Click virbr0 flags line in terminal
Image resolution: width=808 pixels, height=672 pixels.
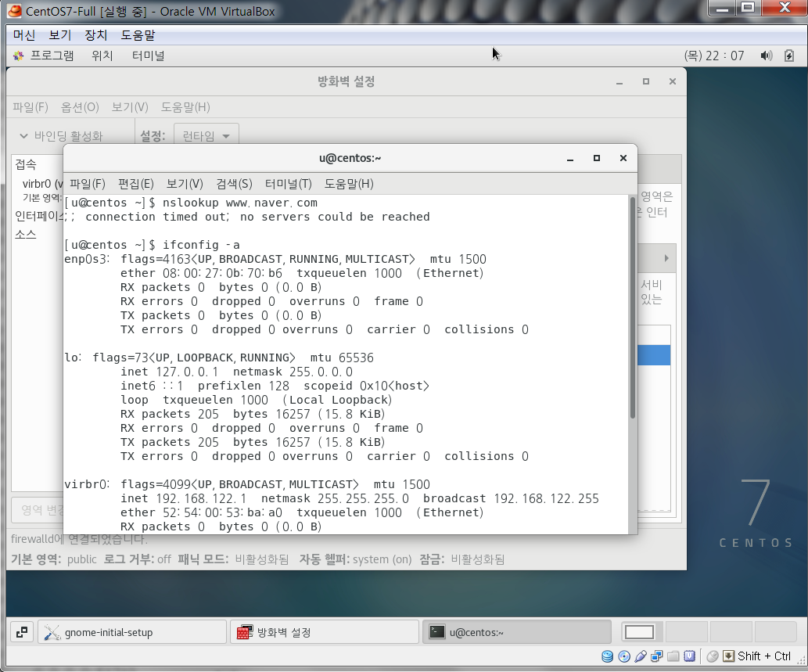click(247, 484)
